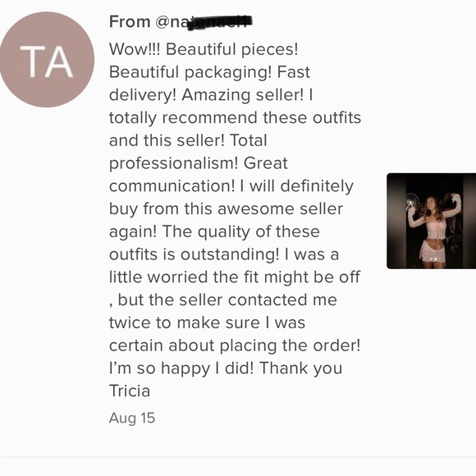Screen dimensions: 476x476
Task: Click 'little worried the fit might be off' line
Action: (235, 277)
